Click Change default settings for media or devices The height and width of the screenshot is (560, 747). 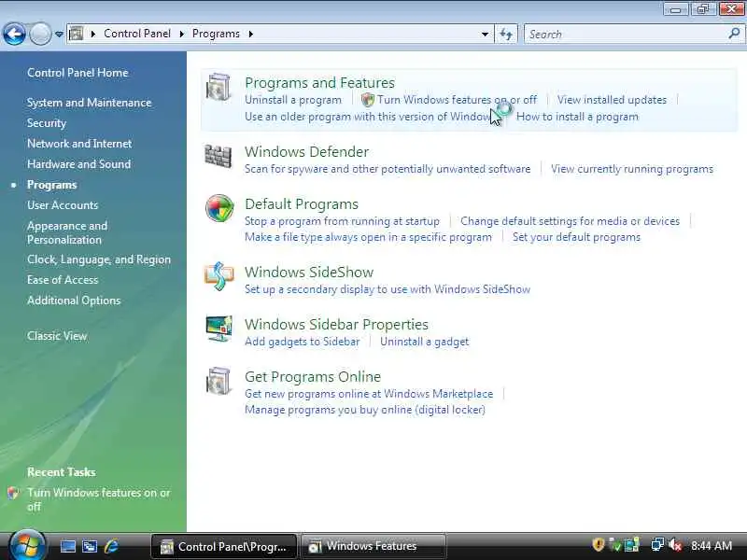click(570, 221)
